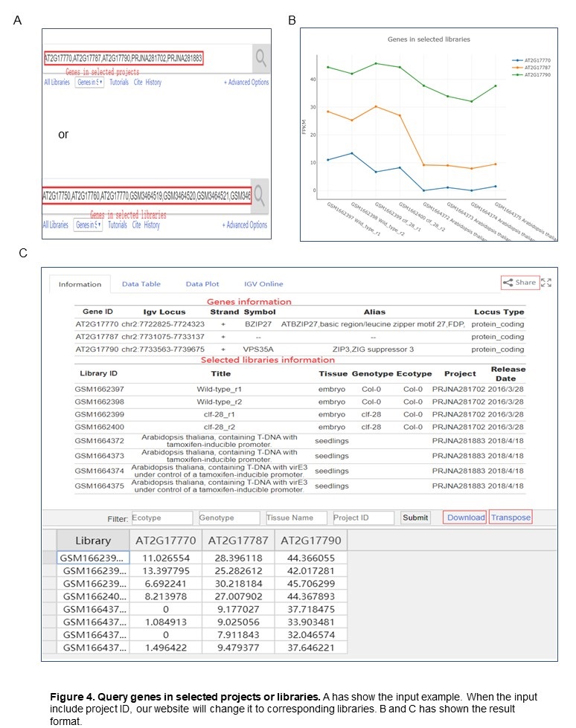
Task: Click the Tissue Name filter field
Action: point(296,518)
